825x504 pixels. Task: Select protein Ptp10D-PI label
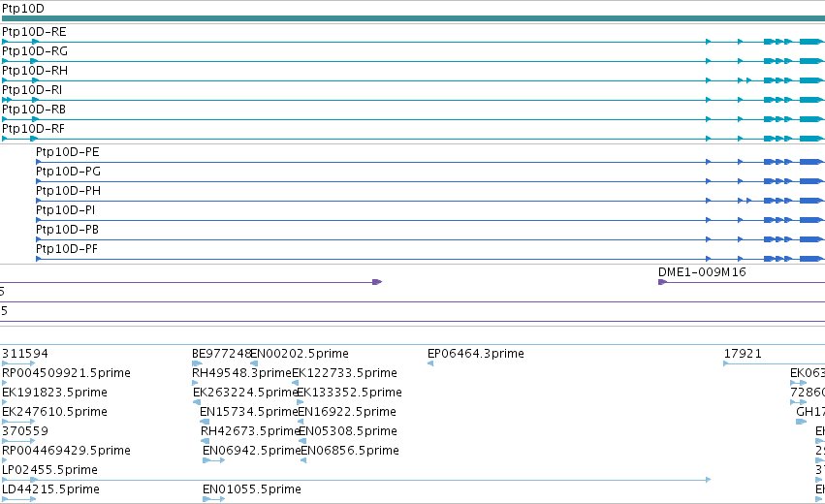[x=65, y=210]
